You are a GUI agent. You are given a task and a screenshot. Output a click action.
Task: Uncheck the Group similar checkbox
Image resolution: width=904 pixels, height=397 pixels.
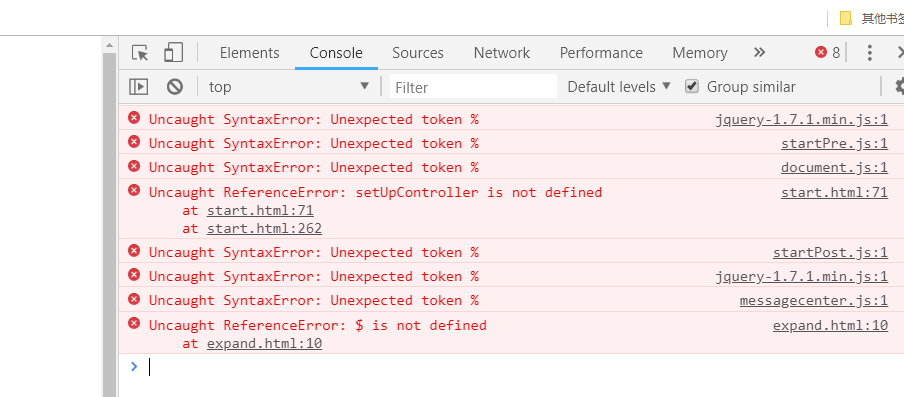click(x=692, y=86)
